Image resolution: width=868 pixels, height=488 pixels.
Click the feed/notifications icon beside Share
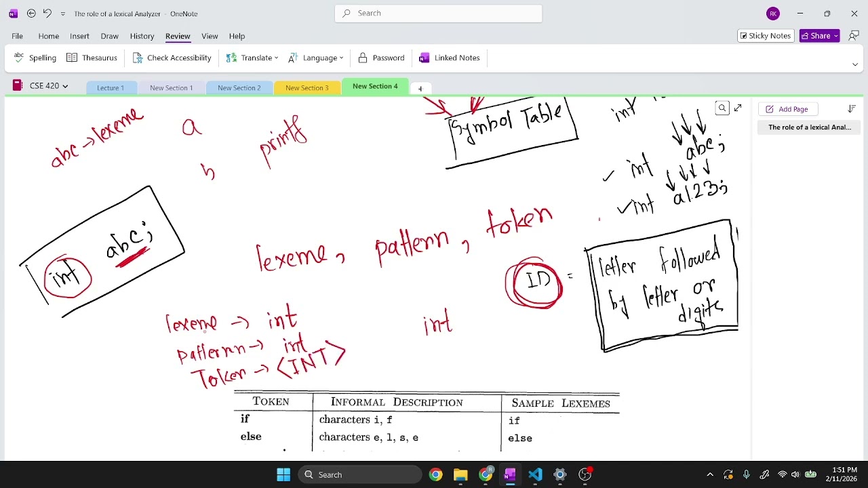click(854, 36)
